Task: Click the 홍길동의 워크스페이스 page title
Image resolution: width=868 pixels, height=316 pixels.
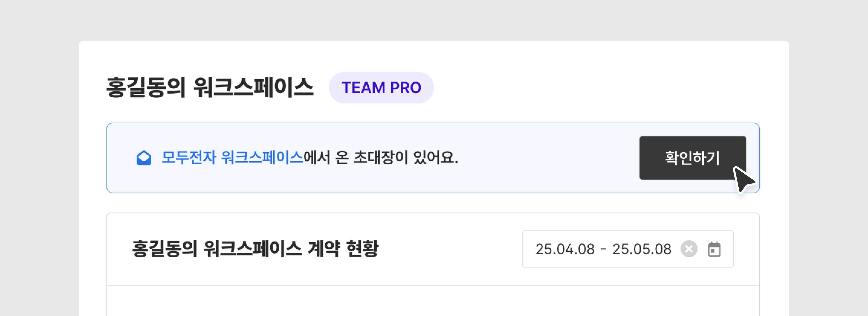Action: coord(210,88)
